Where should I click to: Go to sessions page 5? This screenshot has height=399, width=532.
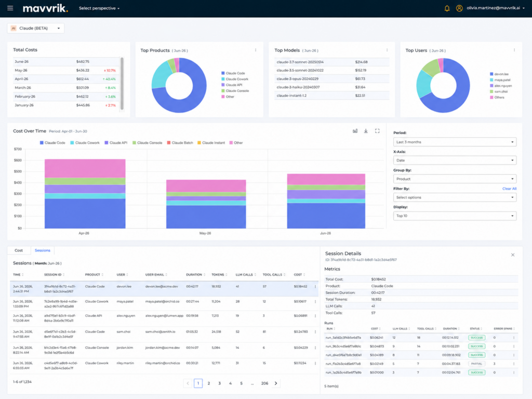[x=241, y=383]
